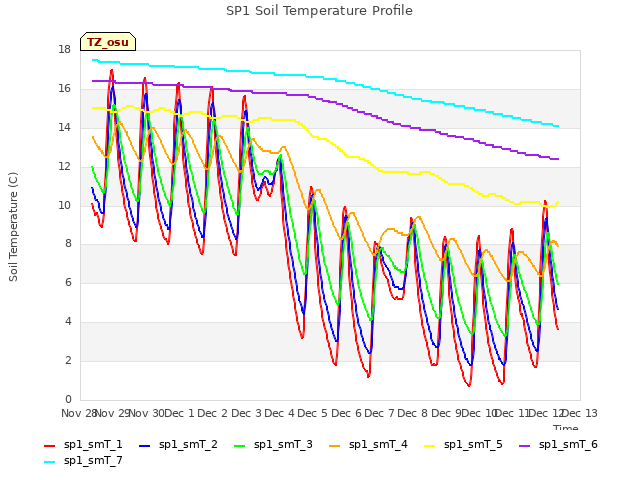
Task: Click the Nov 28 x-axis tick label
Action: tap(79, 413)
